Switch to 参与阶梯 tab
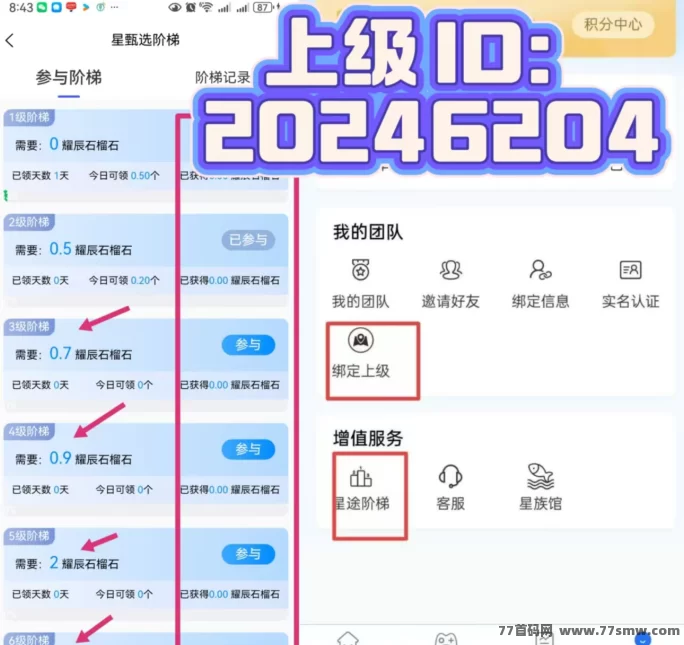This screenshot has width=684, height=645. pyautogui.click(x=68, y=78)
